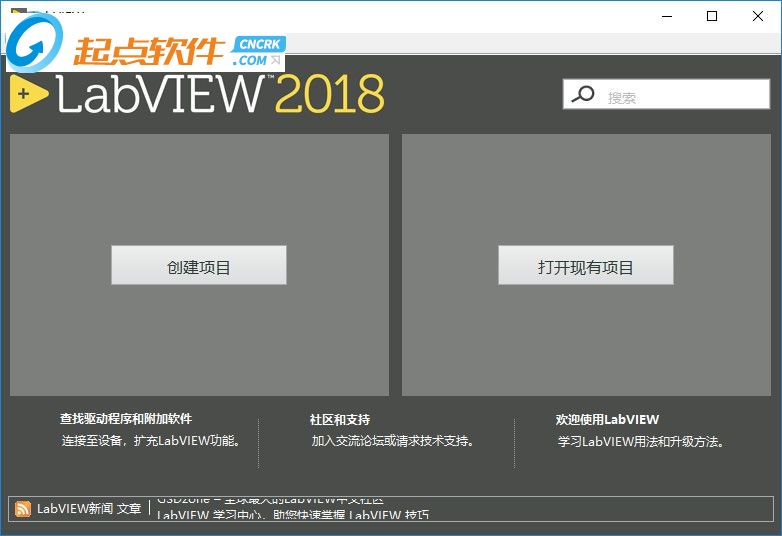Click the news line 'LabVIEW 学习中心'
782x536 pixels.
pyautogui.click(x=293, y=515)
